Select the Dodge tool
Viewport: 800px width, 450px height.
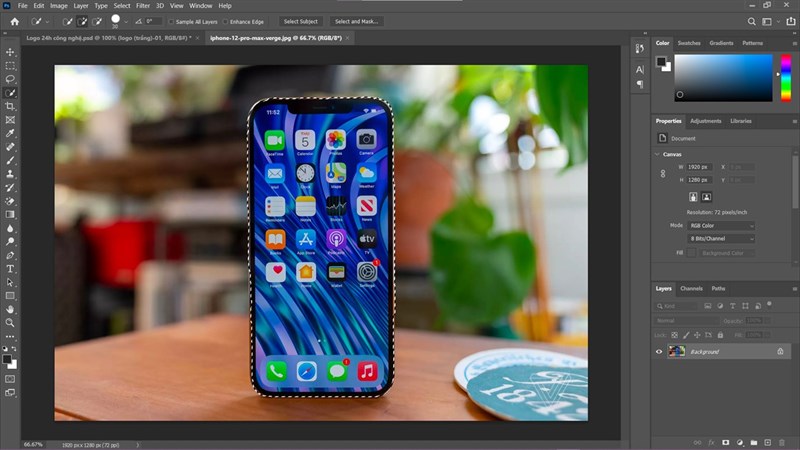[x=10, y=241]
